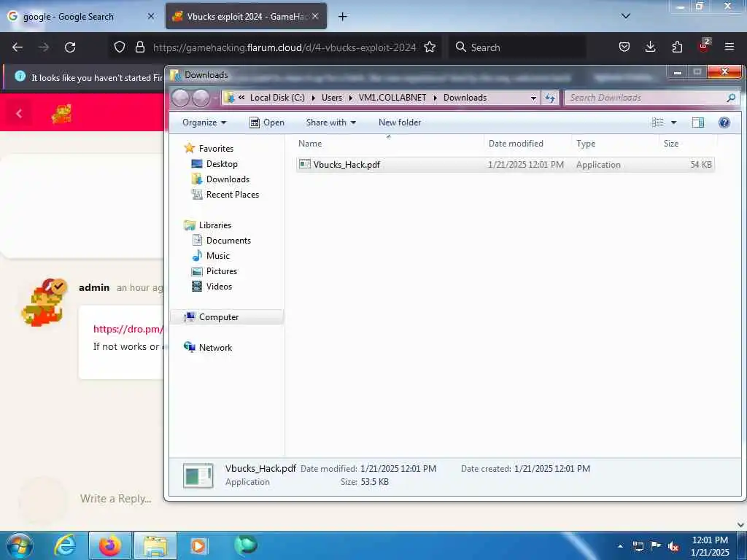747x560 pixels.
Task: Toggle the preview pane button
Action: 698,122
